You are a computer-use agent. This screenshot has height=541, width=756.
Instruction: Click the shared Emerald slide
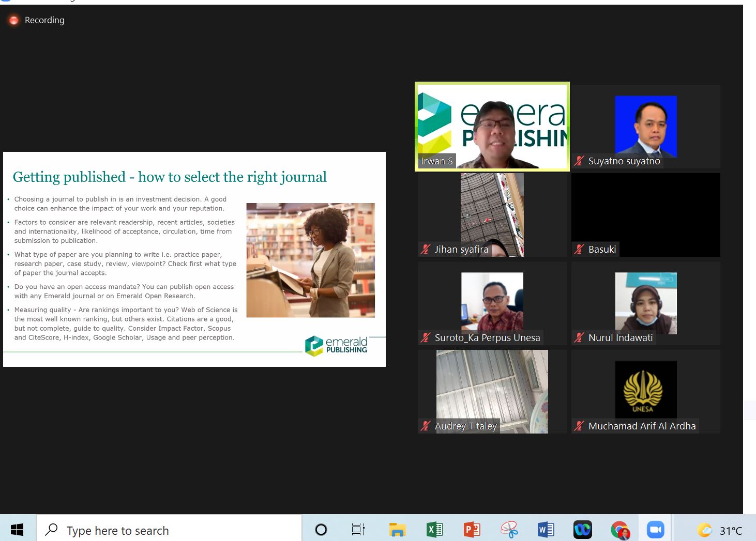[194, 259]
